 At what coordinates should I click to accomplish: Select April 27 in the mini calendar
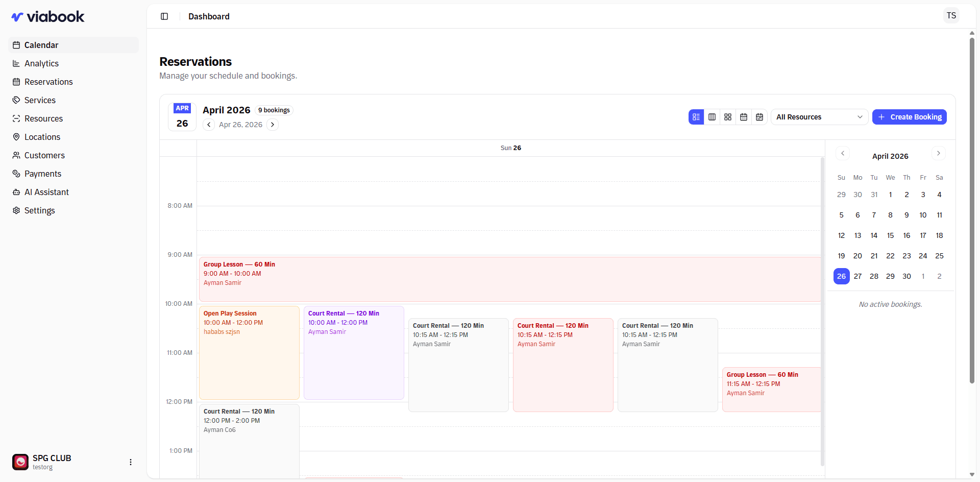coord(857,276)
